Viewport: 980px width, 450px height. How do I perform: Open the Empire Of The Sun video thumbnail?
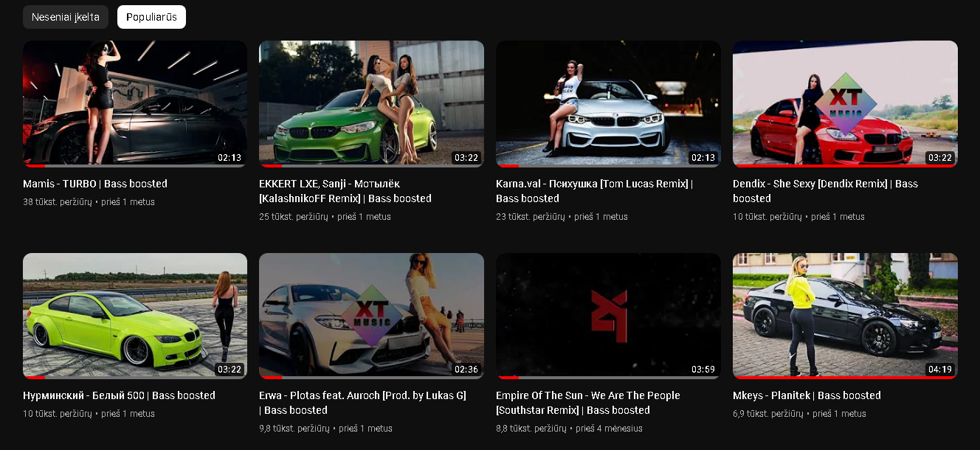coord(608,316)
